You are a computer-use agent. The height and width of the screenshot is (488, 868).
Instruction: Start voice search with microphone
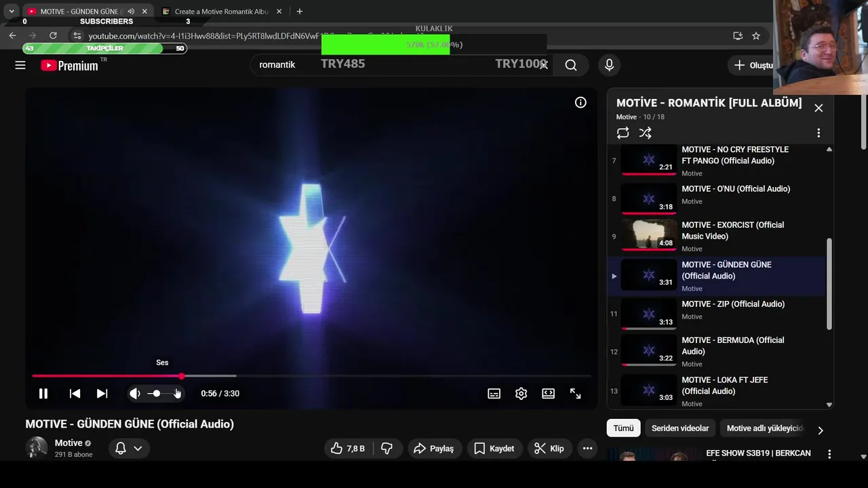click(x=609, y=65)
